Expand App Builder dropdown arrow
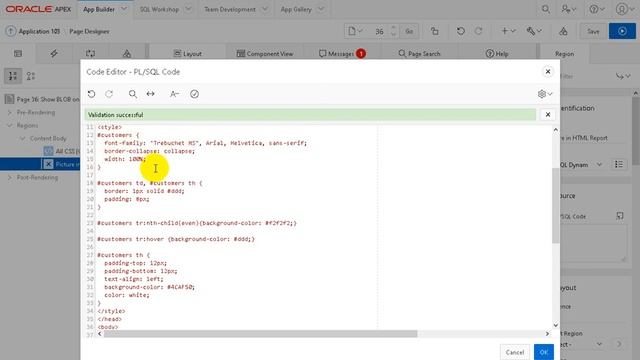This screenshot has width=640, height=360. (x=124, y=9)
